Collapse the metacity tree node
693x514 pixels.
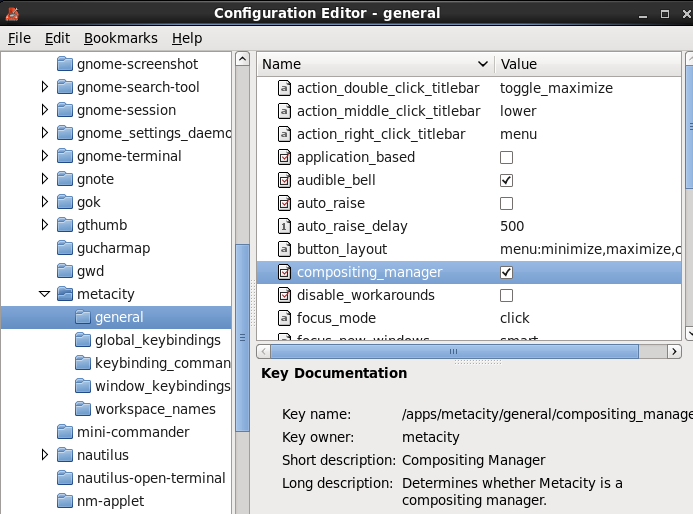coord(45,293)
